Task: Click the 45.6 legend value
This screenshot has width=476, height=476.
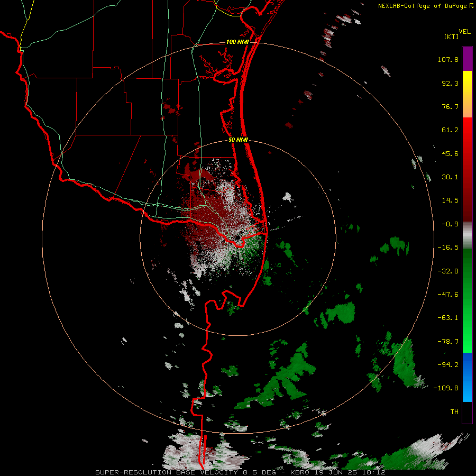Action: tap(450, 153)
